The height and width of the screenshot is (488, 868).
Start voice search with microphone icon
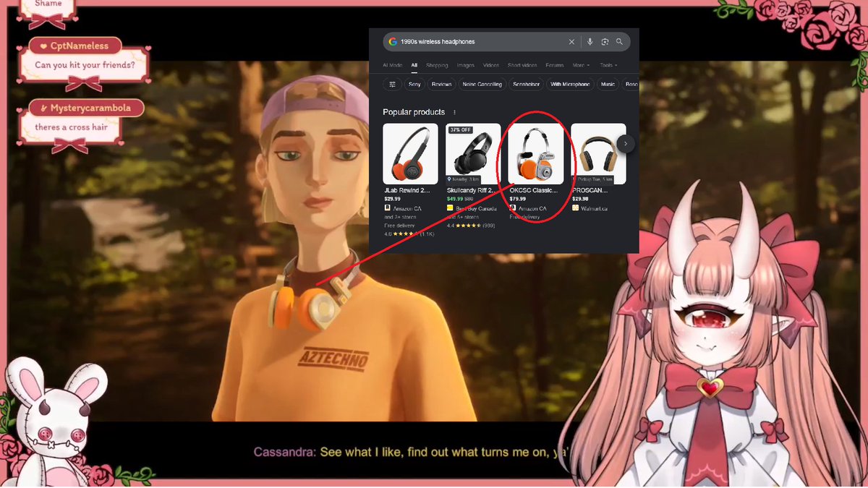point(590,42)
